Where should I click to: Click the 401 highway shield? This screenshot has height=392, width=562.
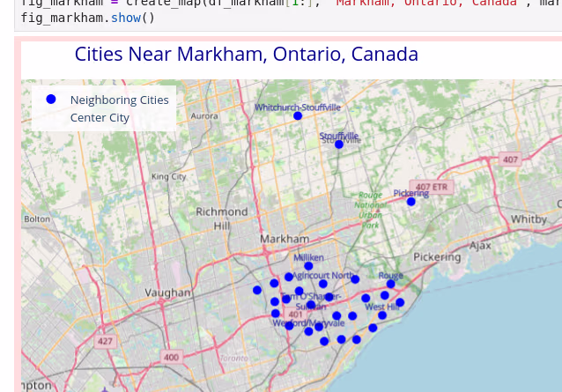tap(295, 314)
